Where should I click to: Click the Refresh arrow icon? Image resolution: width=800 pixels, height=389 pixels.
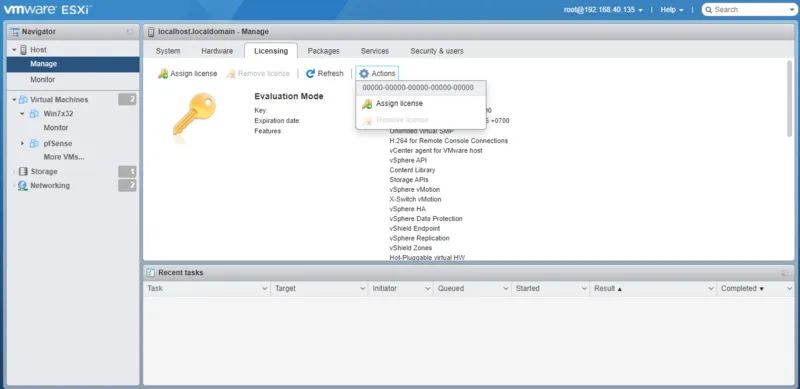pos(310,74)
